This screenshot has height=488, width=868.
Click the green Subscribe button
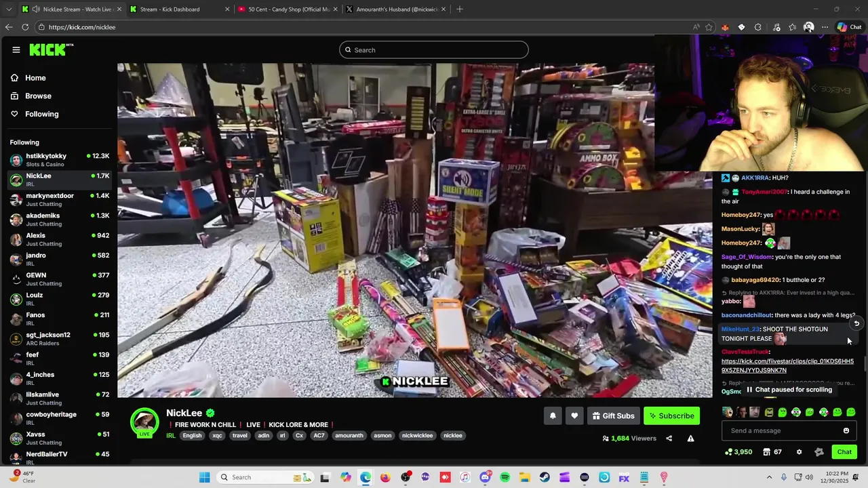click(671, 415)
